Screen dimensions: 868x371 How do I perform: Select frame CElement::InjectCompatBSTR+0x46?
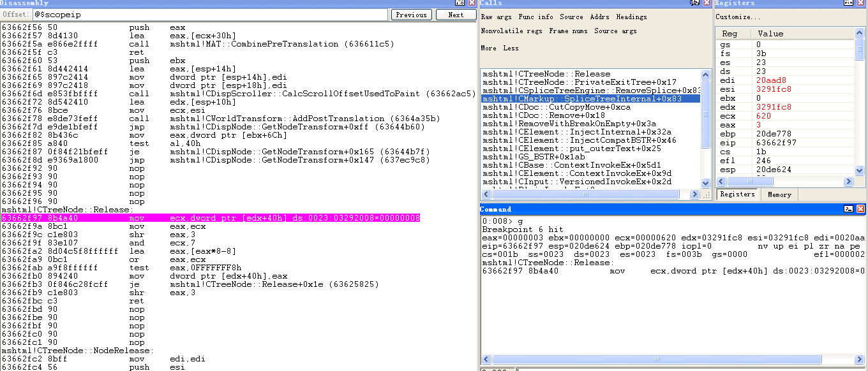coord(590,140)
